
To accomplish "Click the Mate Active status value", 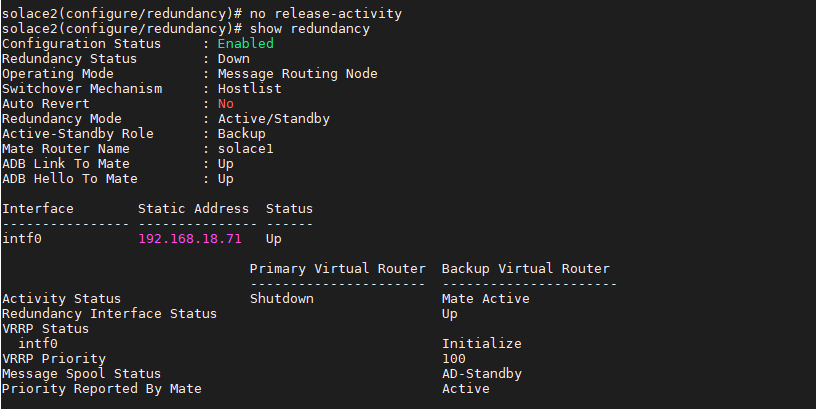I will coord(485,299).
